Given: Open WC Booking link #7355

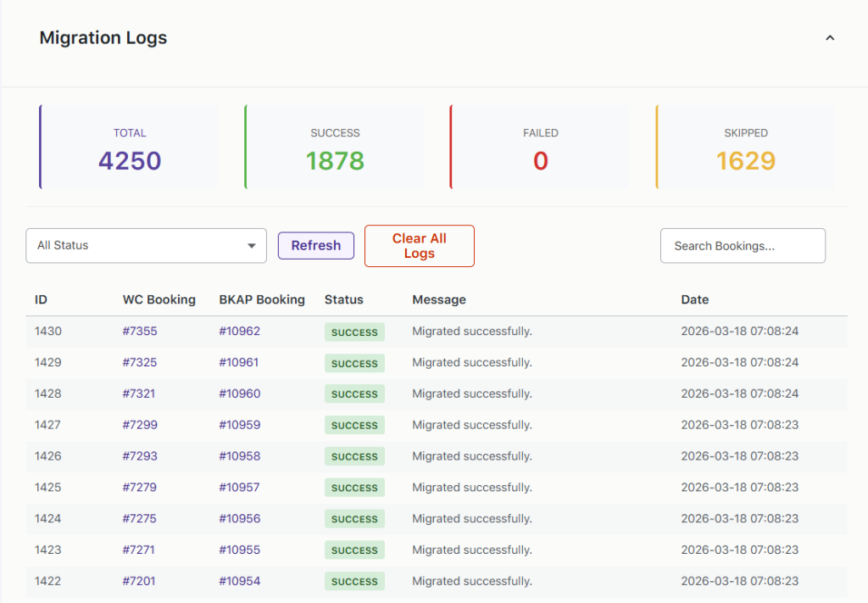Looking at the screenshot, I should pos(140,332).
